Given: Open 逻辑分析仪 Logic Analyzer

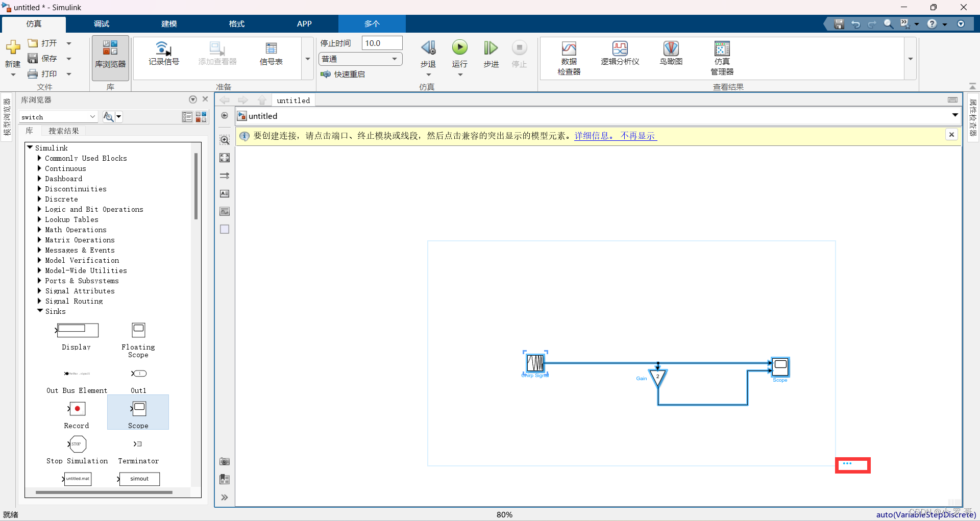Looking at the screenshot, I should coord(620,53).
